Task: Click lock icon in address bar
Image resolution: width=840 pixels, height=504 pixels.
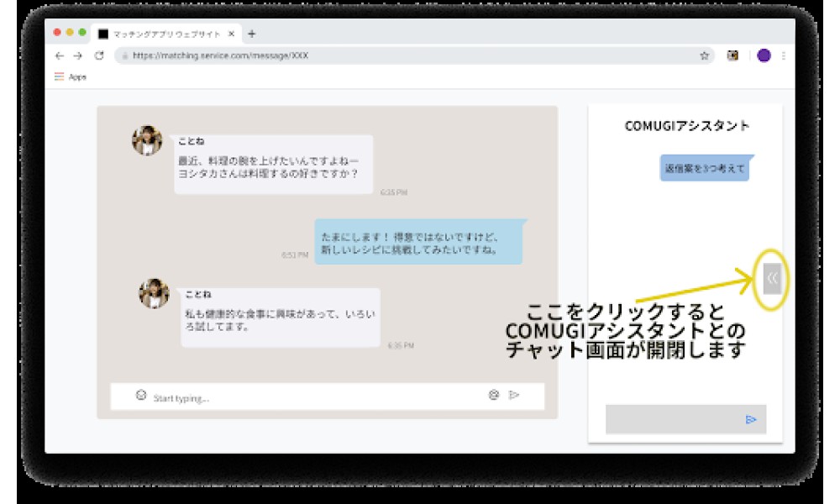Action: tap(125, 55)
